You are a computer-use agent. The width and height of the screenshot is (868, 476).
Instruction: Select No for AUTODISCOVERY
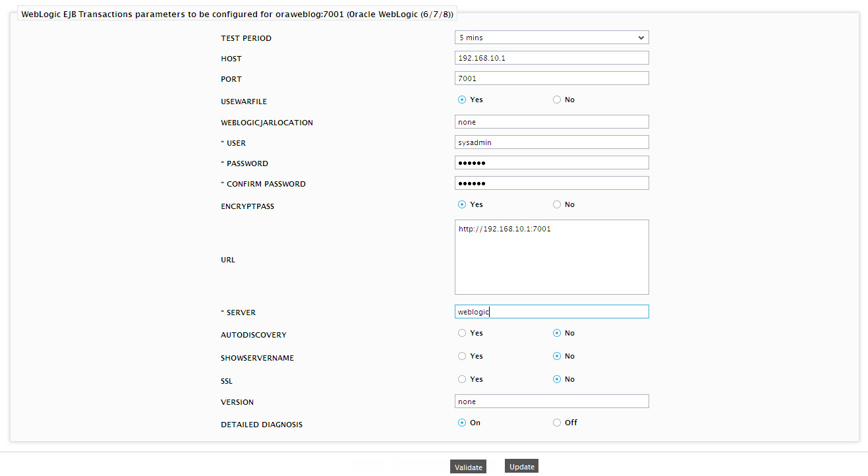tap(557, 333)
